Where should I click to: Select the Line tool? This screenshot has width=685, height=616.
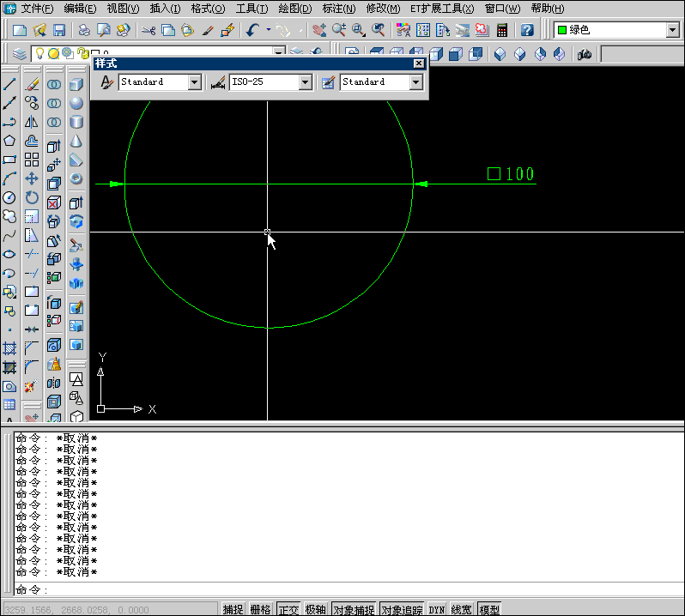9,84
